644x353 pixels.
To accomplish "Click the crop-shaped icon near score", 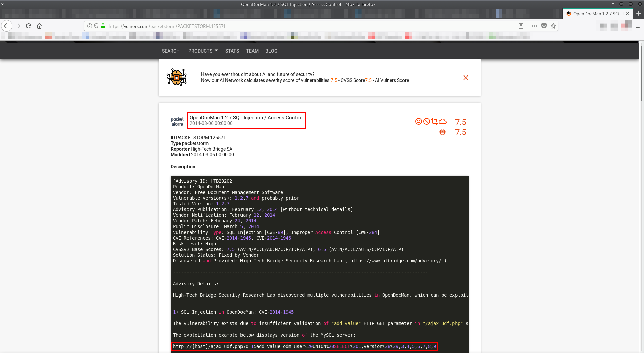I will 435,121.
